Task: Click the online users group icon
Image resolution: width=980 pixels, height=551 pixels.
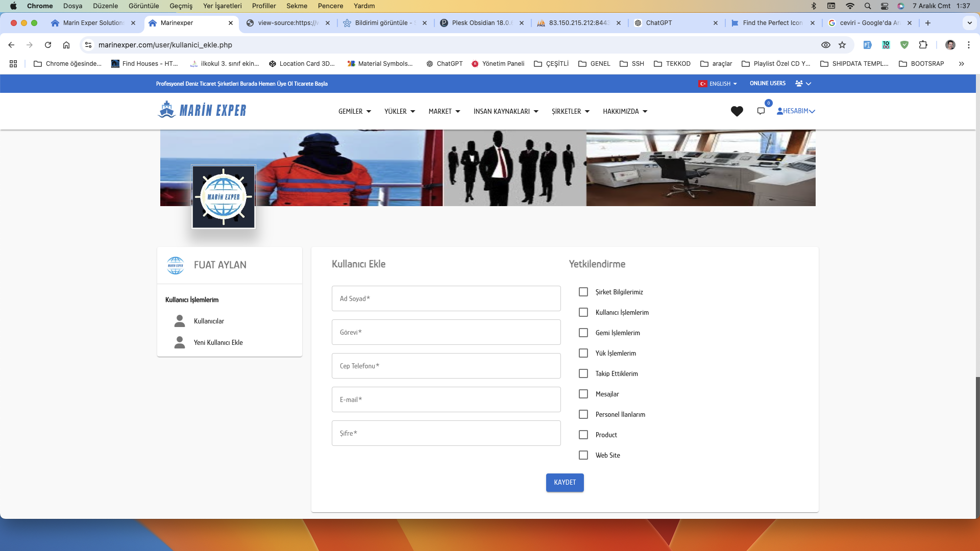Action: [x=799, y=83]
